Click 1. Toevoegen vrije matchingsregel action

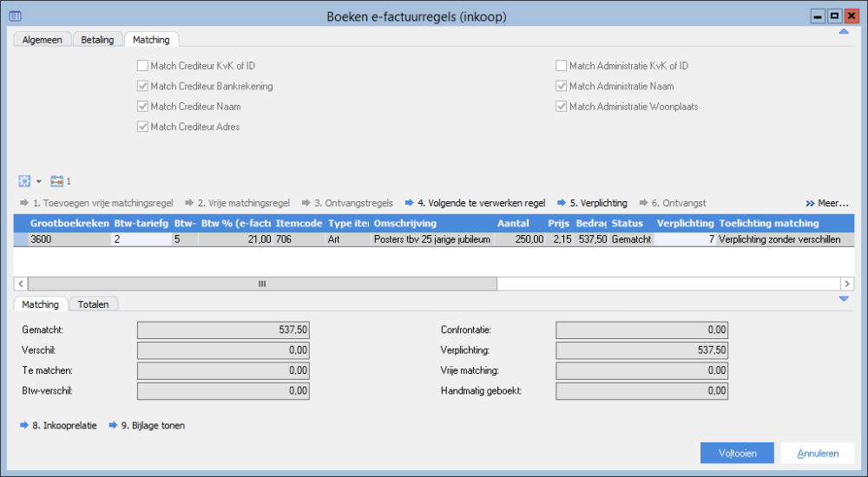tap(96, 203)
